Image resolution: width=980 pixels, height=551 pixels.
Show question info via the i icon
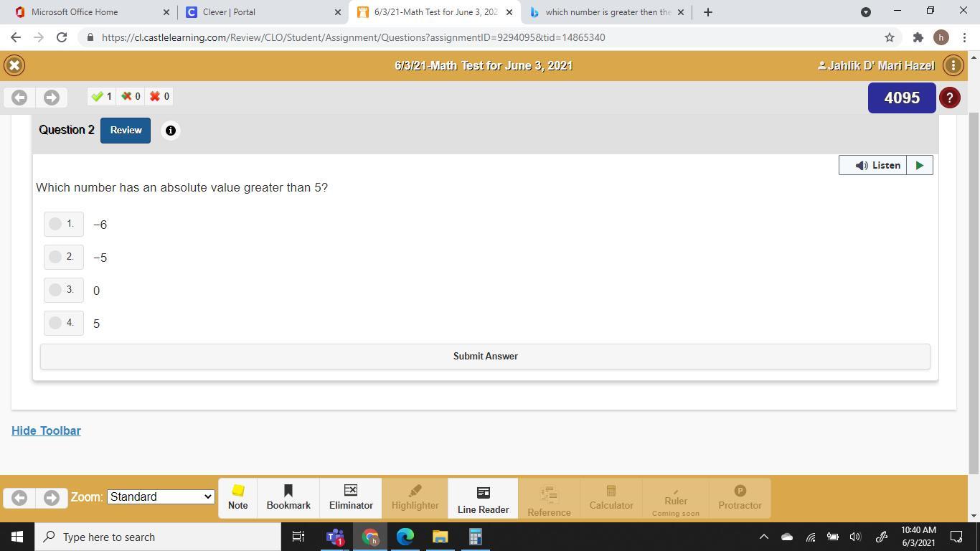(170, 131)
